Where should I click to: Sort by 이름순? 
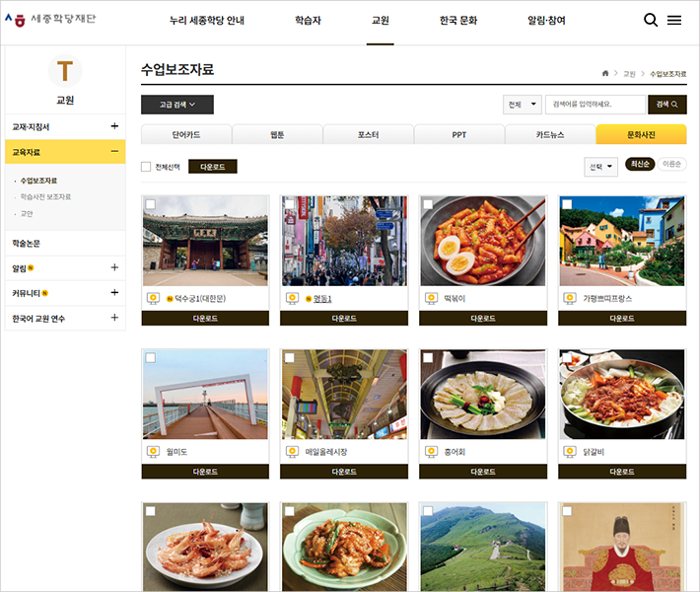click(x=671, y=164)
